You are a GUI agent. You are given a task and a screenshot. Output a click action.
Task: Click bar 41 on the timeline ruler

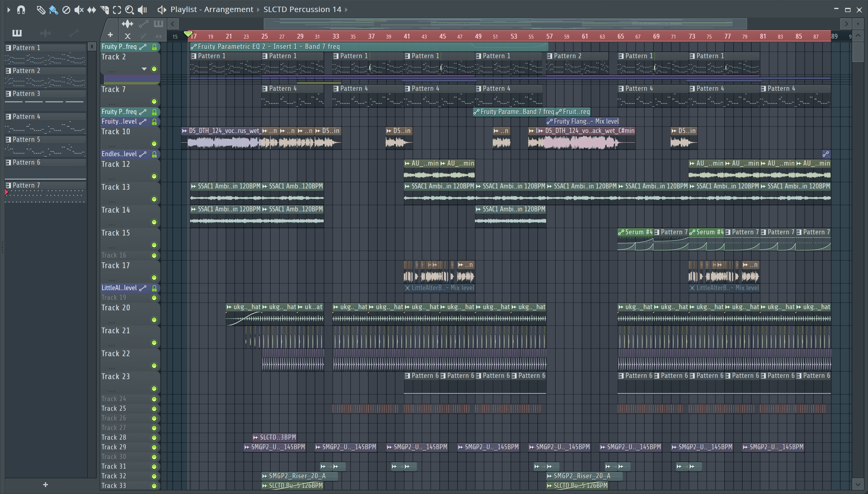tap(407, 36)
